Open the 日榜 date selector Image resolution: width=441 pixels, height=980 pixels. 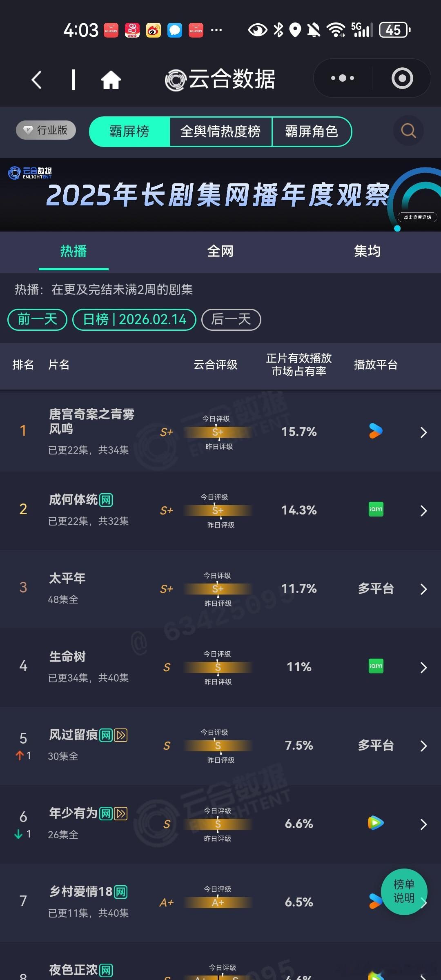point(134,319)
